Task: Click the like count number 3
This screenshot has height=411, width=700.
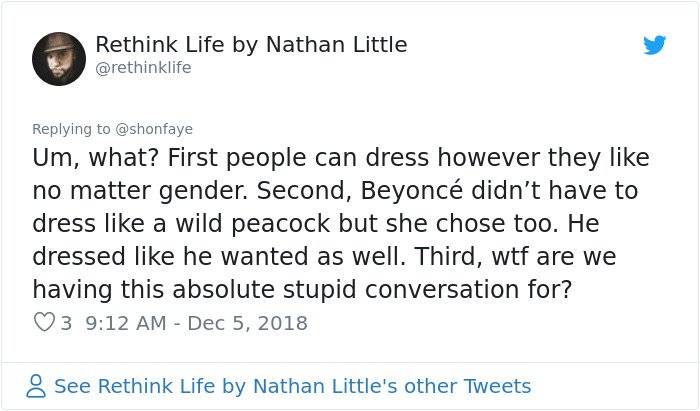Action: point(66,323)
